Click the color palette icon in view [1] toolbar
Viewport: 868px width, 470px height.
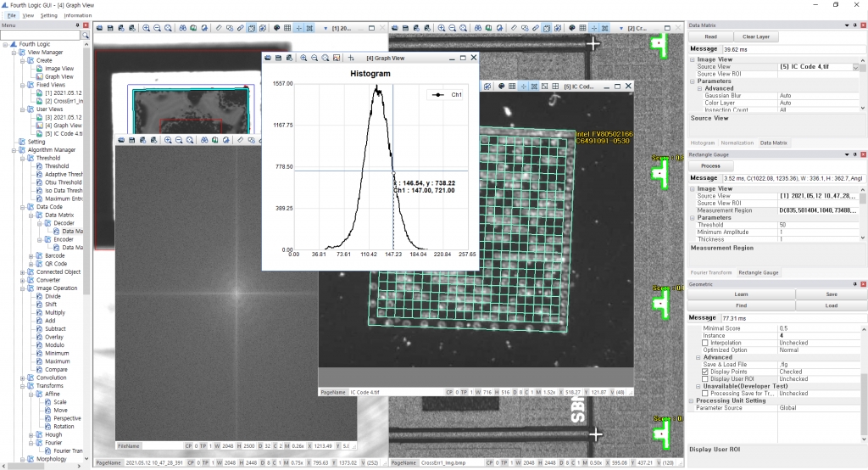(x=277, y=28)
